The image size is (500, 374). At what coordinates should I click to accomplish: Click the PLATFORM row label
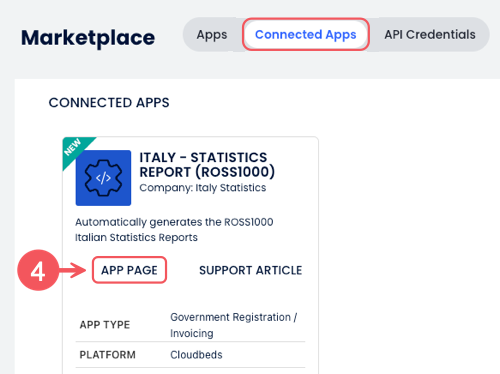[107, 355]
